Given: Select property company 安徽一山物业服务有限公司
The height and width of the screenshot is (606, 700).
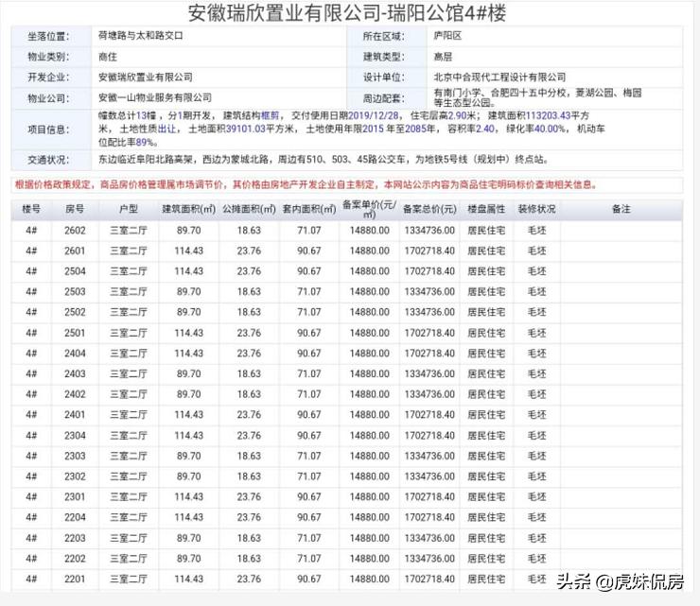Looking at the screenshot, I should [155, 97].
